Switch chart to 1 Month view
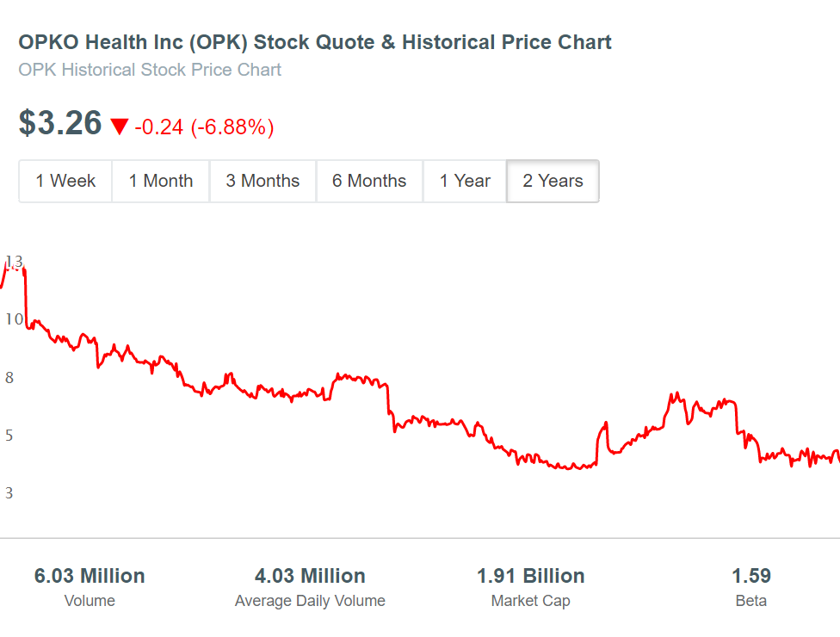 (x=161, y=181)
